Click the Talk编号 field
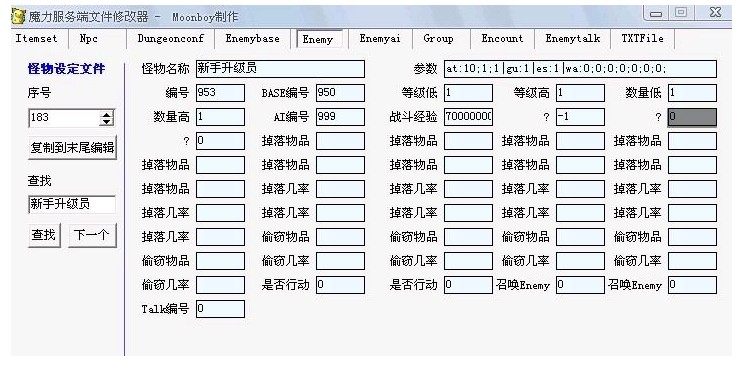 click(x=220, y=309)
